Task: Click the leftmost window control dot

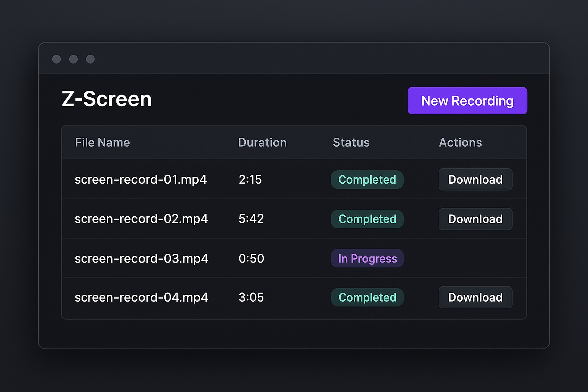Action: [x=57, y=59]
